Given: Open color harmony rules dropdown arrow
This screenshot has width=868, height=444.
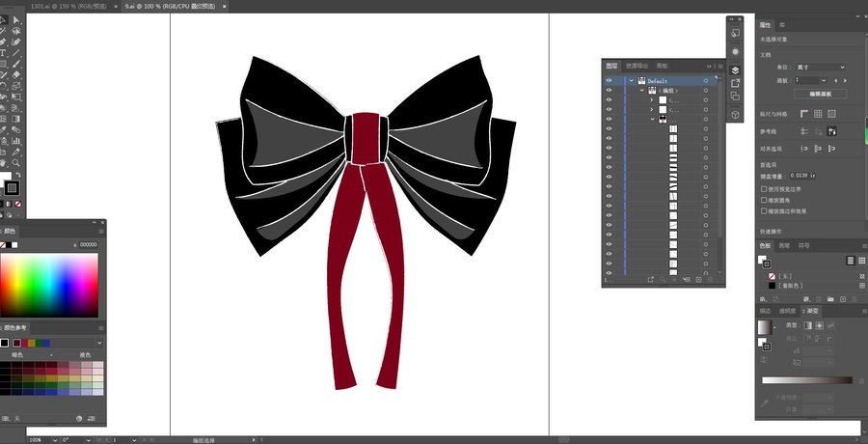Looking at the screenshot, I should (x=99, y=343).
